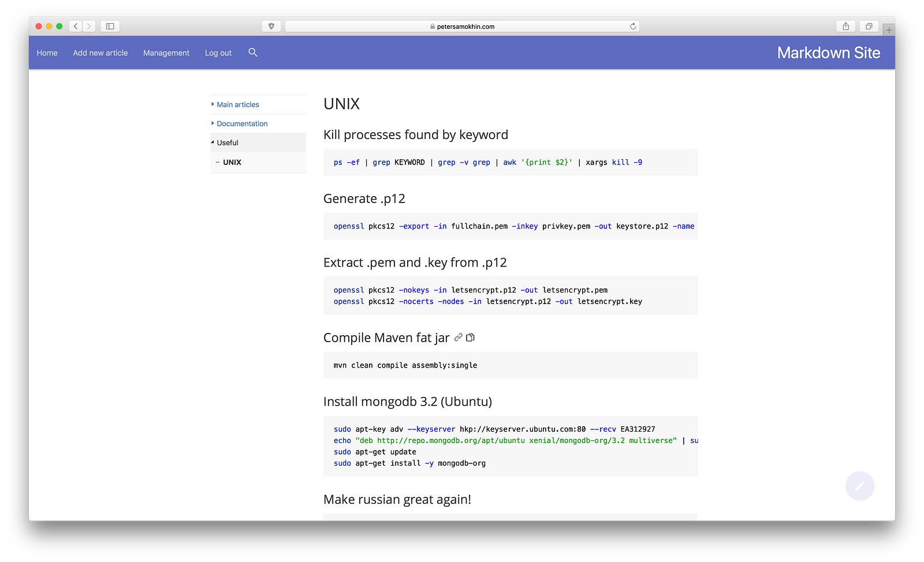The width and height of the screenshot is (924, 562).
Task: Open the Home menu item
Action: (47, 53)
